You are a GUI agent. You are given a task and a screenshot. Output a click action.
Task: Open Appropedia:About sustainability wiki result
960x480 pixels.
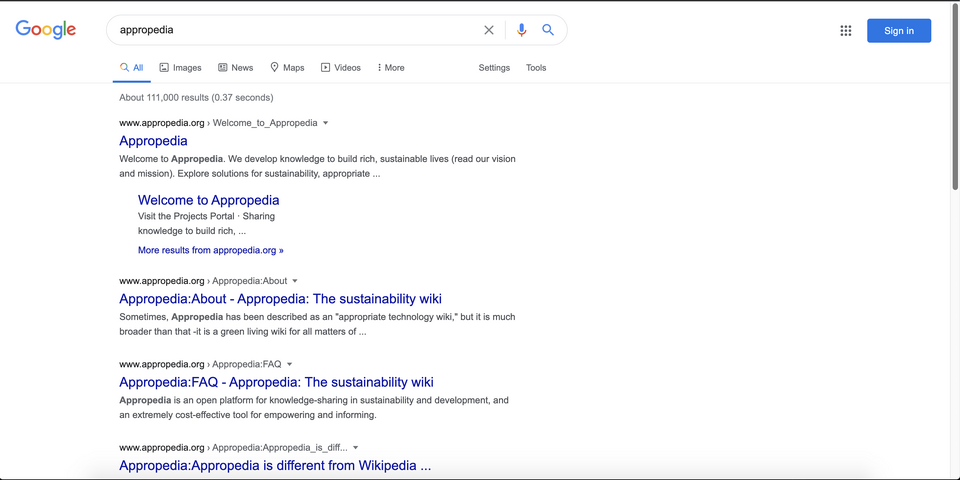coord(280,299)
